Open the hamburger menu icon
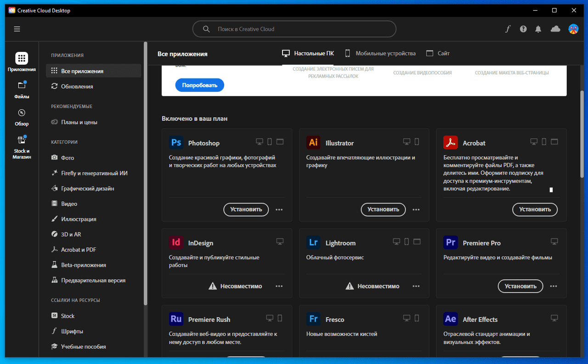The width and height of the screenshot is (588, 364). tap(17, 29)
